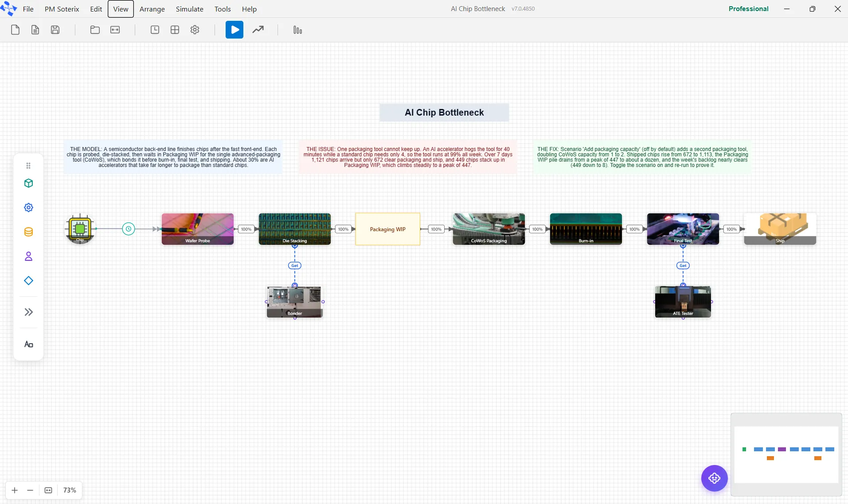The width and height of the screenshot is (848, 504).
Task: Select THE ISSUE red description note
Action: [x=408, y=157]
